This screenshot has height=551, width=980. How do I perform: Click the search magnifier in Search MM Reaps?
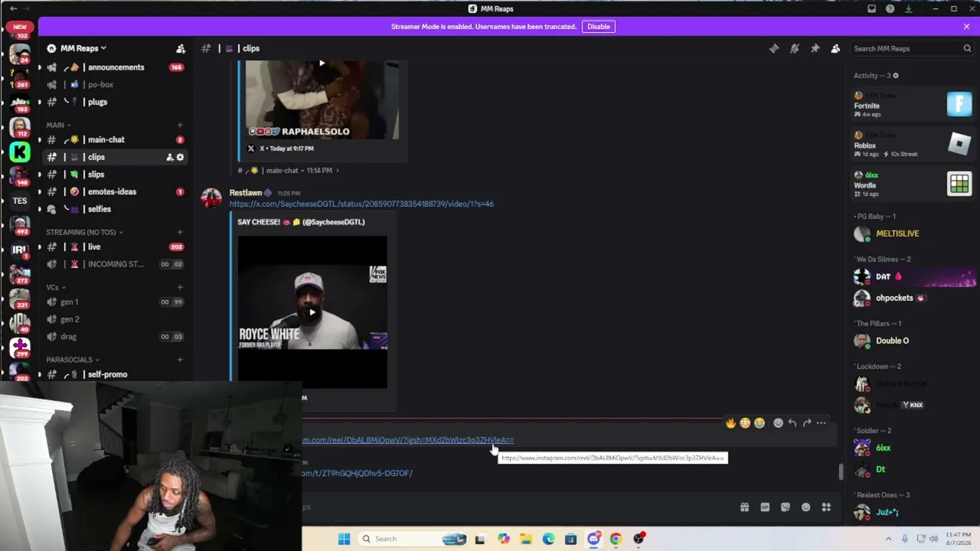coord(967,48)
